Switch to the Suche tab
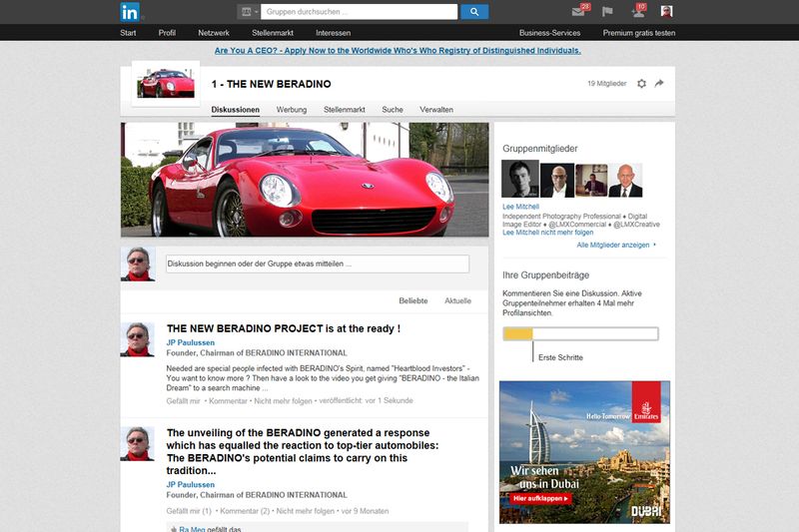Screen dimensions: 799x532 393,110
